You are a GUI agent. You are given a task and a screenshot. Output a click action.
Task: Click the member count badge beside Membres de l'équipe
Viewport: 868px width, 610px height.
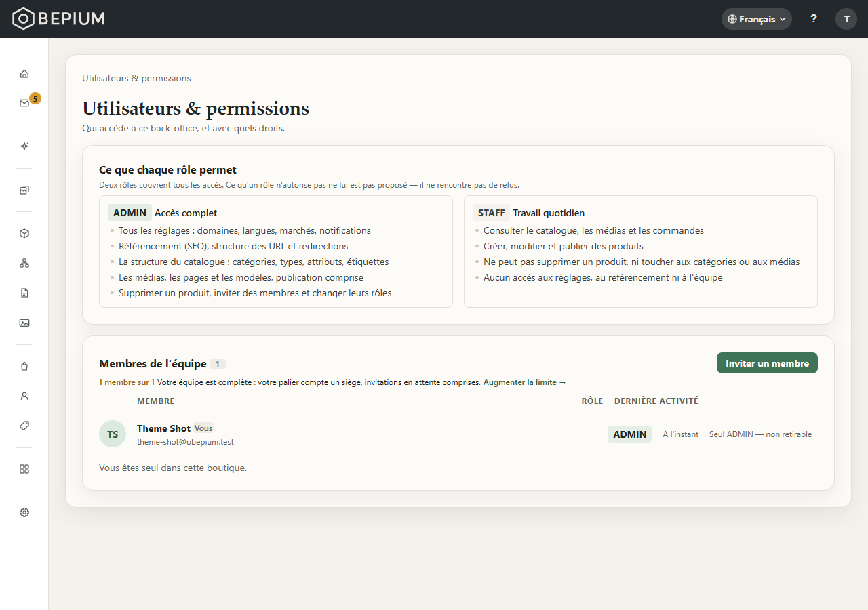point(218,364)
